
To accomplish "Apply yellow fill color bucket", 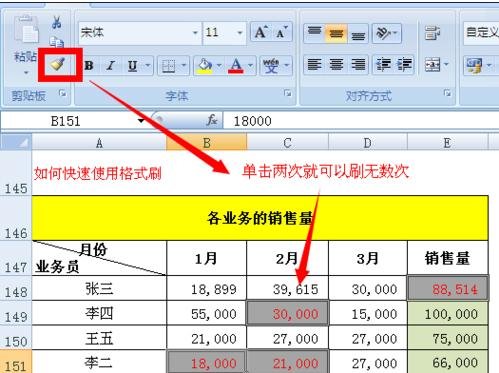I will click(205, 66).
